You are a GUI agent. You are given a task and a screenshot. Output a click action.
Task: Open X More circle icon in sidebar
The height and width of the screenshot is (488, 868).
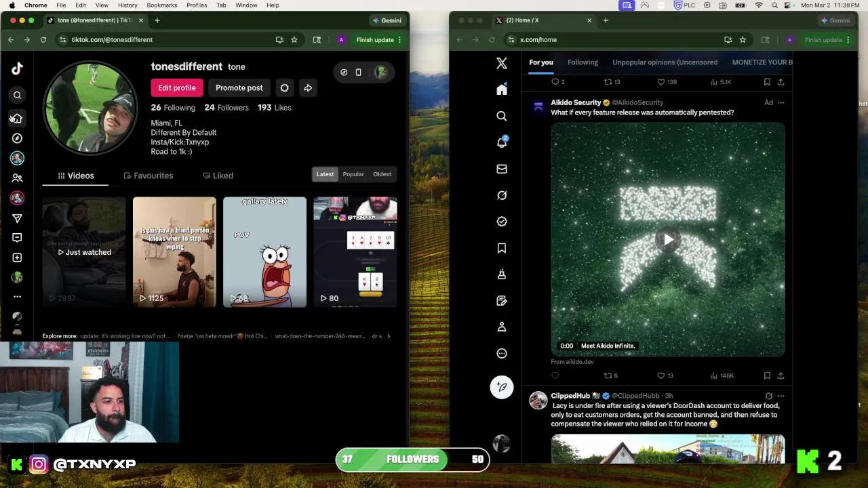point(502,353)
